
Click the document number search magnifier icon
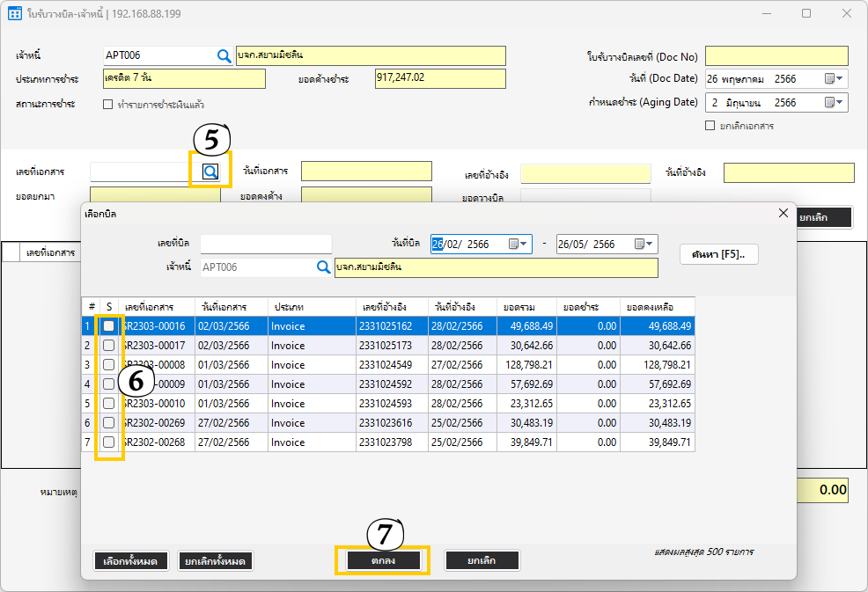click(210, 172)
